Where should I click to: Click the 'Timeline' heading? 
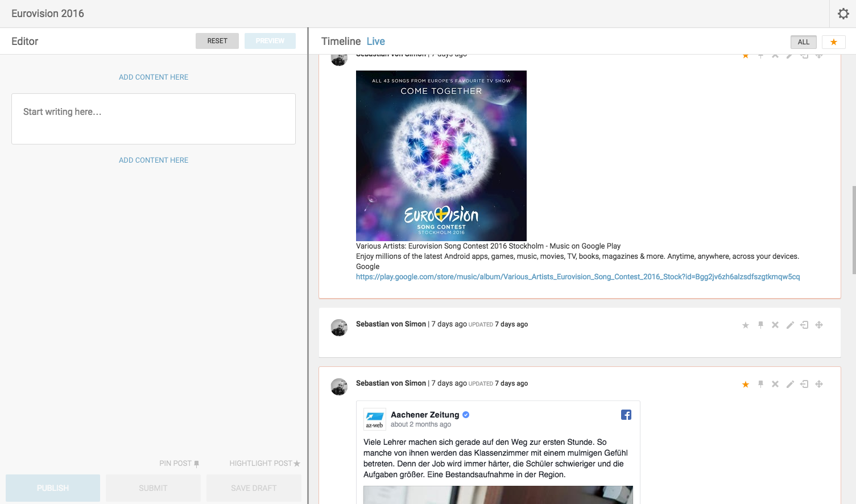341,42
